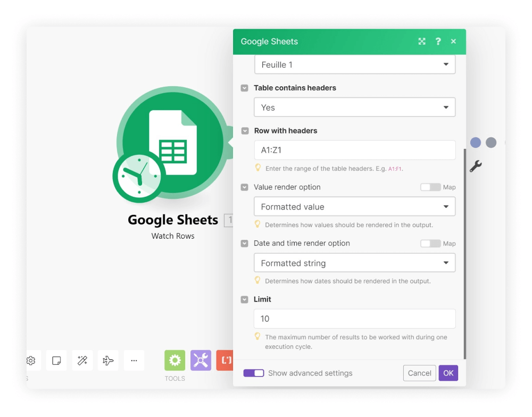
Task: Close the Google Sheets settings panel
Action: (x=453, y=41)
